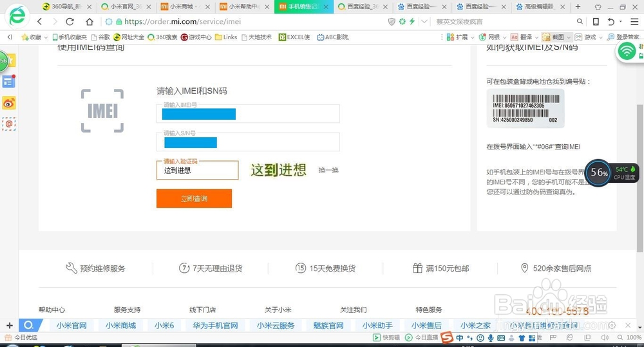Click the microphone icon in the IME toolbar

(490, 338)
